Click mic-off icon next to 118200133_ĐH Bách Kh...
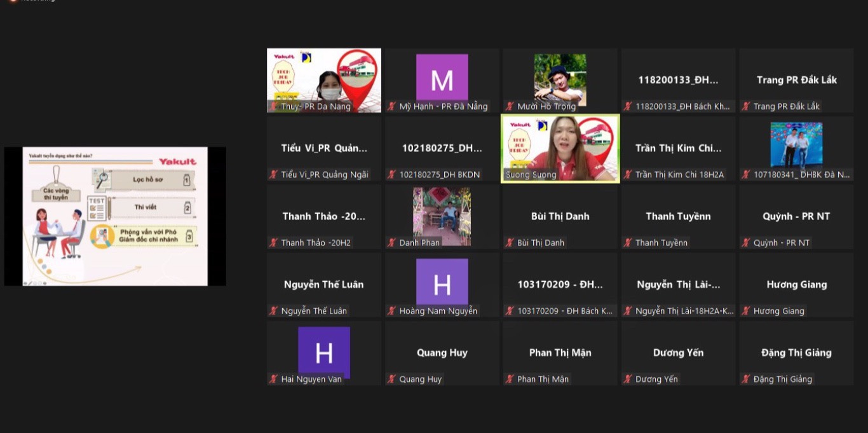868x433 pixels. tap(628, 107)
